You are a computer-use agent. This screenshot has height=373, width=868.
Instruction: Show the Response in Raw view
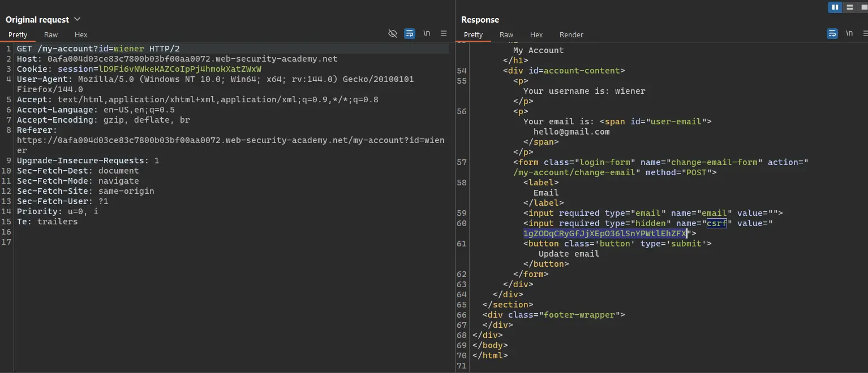506,35
